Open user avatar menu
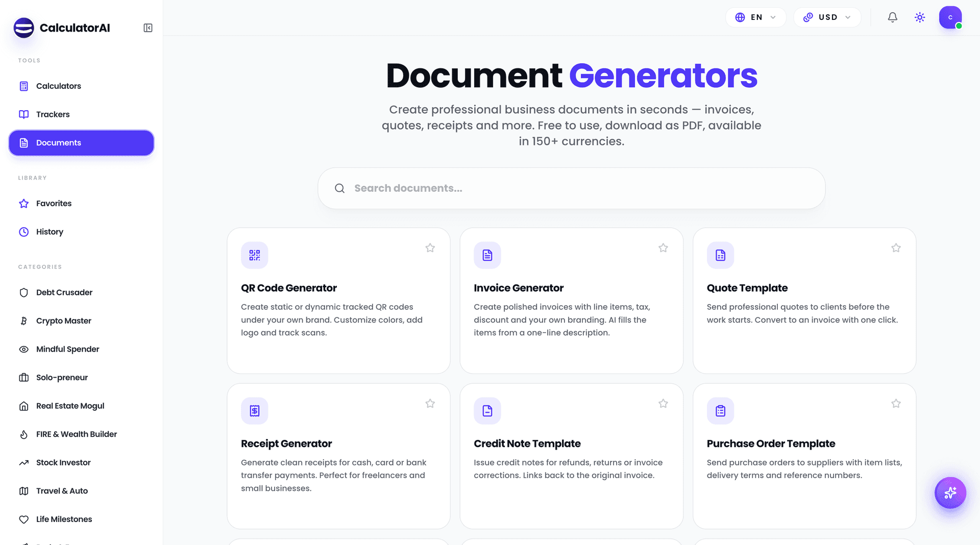Screen dimensions: 980x545 point(950,17)
